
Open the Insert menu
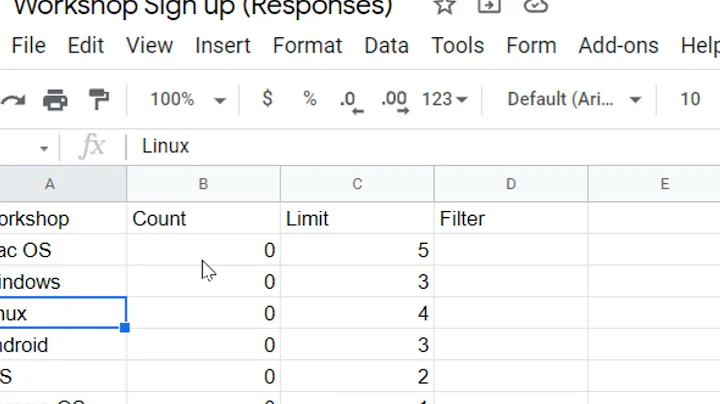click(222, 46)
